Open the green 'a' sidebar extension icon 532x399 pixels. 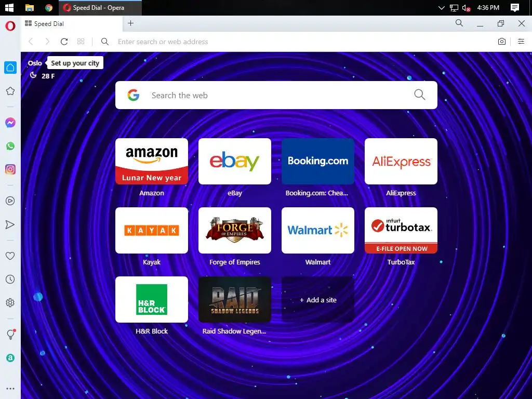pos(10,357)
